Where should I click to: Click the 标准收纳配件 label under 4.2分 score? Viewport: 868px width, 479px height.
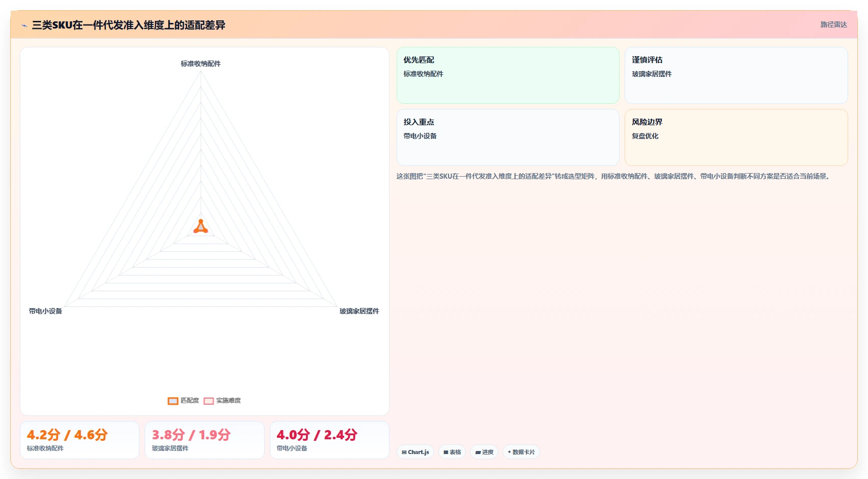pos(45,448)
